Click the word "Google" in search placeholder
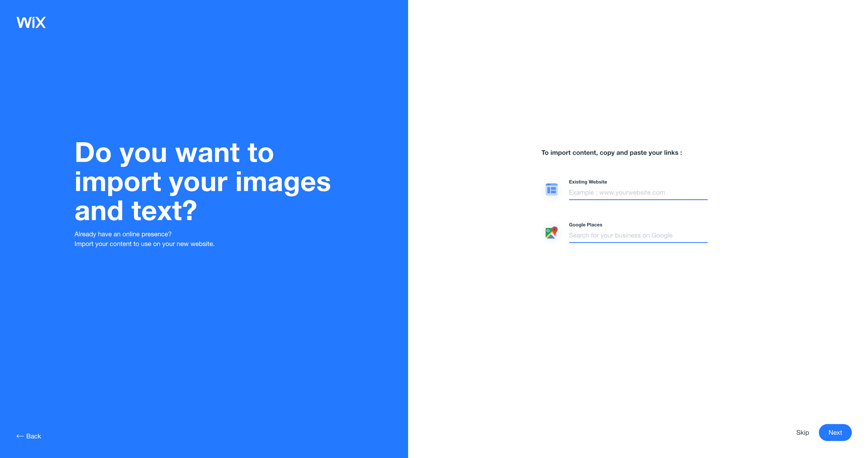Screen dimensions: 868x458 click(x=662, y=235)
